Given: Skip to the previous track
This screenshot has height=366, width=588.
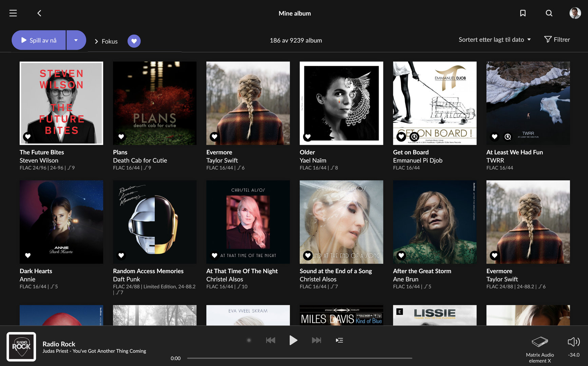Looking at the screenshot, I should [270, 340].
